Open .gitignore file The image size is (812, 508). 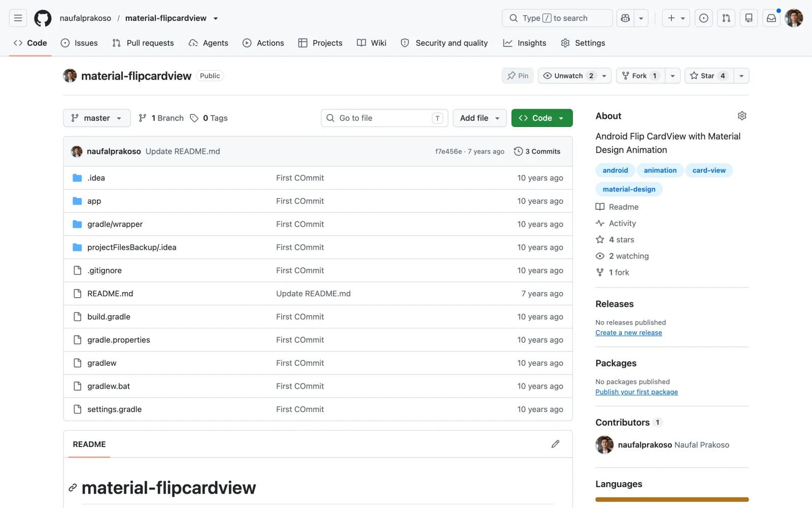click(x=105, y=270)
